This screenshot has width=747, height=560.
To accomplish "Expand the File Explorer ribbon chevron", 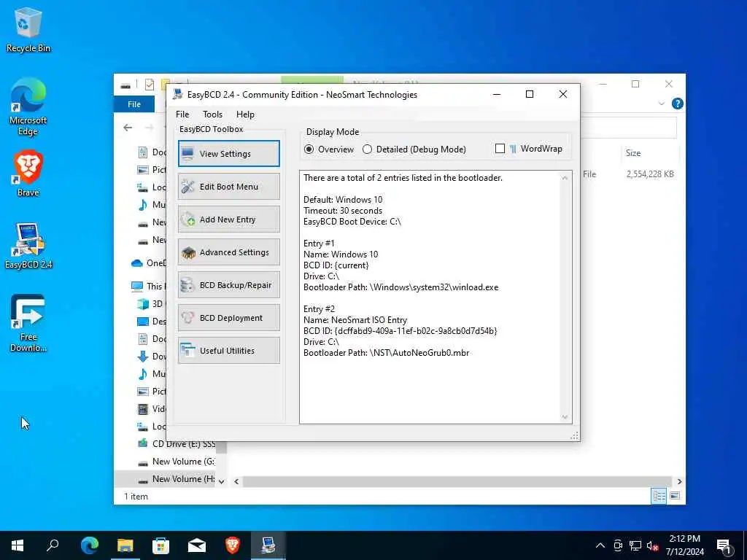I will pos(661,104).
